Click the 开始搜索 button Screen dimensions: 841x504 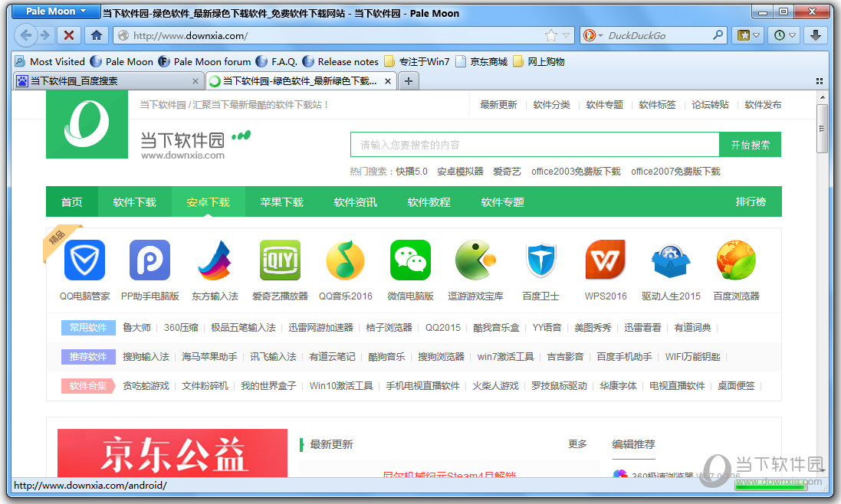point(750,145)
